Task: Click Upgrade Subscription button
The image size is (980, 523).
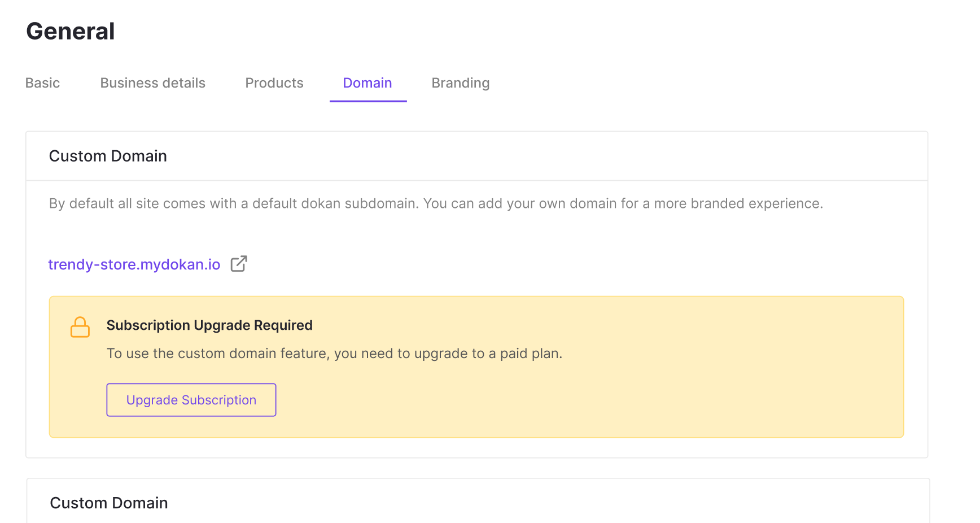Action: 191,400
